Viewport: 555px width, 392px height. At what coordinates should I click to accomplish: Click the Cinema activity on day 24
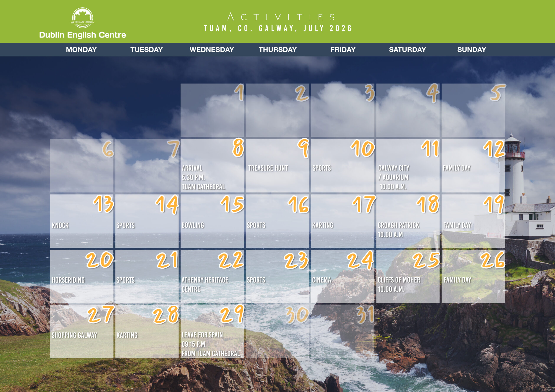tap(322, 280)
